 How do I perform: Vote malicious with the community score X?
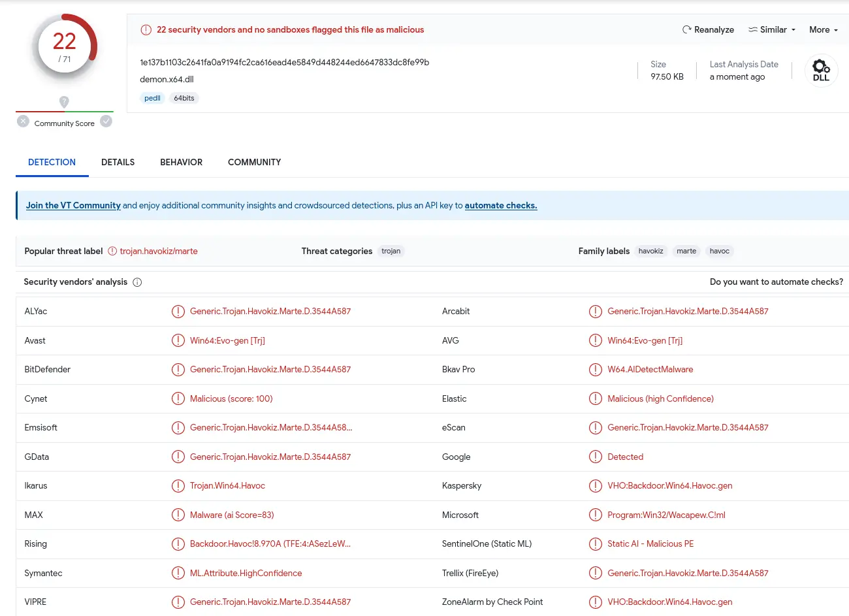[x=24, y=122]
